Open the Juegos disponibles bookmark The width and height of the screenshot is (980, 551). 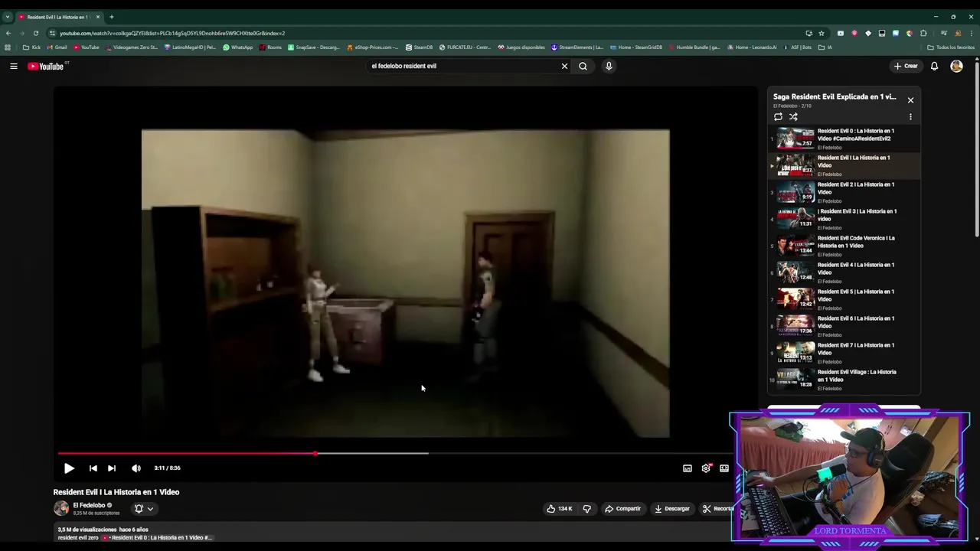click(521, 47)
